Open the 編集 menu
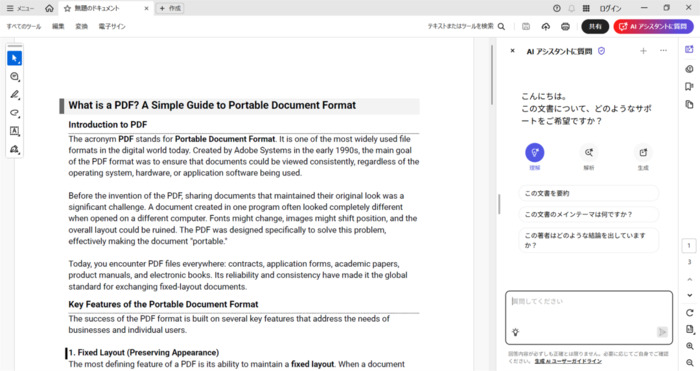The image size is (700, 371). click(58, 27)
